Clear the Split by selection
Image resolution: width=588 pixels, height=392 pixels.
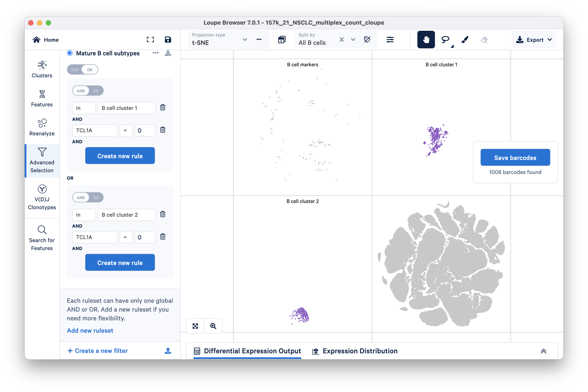pyautogui.click(x=341, y=40)
